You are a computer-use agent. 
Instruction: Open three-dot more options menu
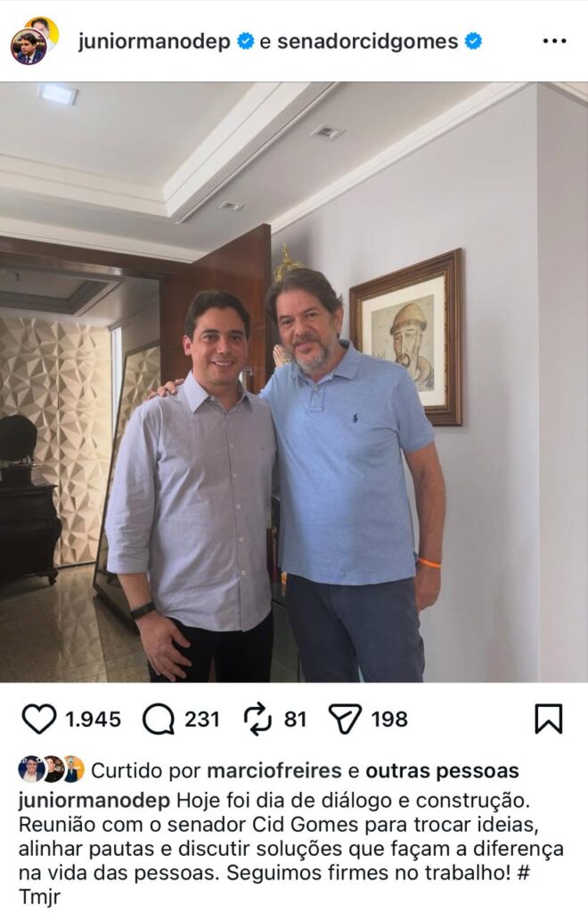click(x=554, y=42)
